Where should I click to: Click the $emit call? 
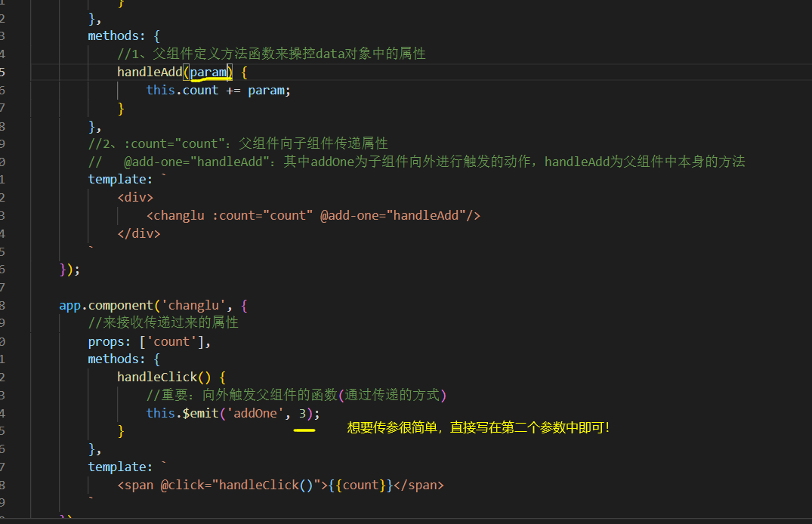pyautogui.click(x=201, y=413)
